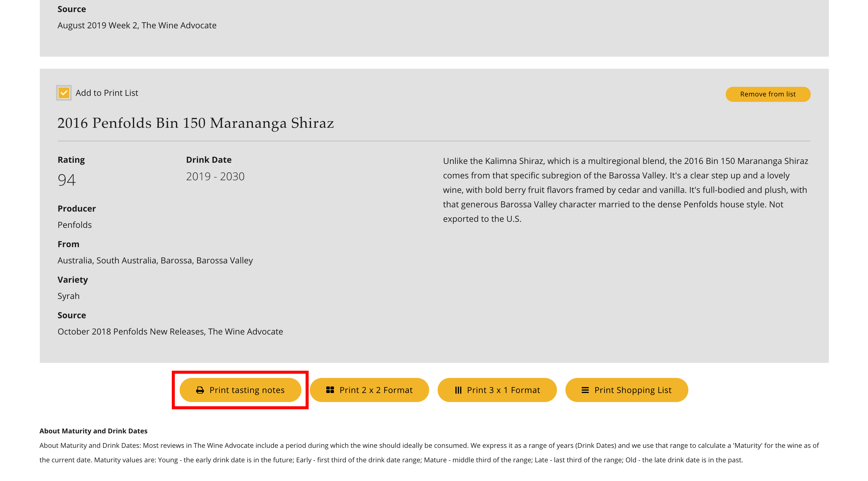Choose the Print 2 x 2 Format label
The height and width of the screenshot is (481, 868).
[376, 390]
